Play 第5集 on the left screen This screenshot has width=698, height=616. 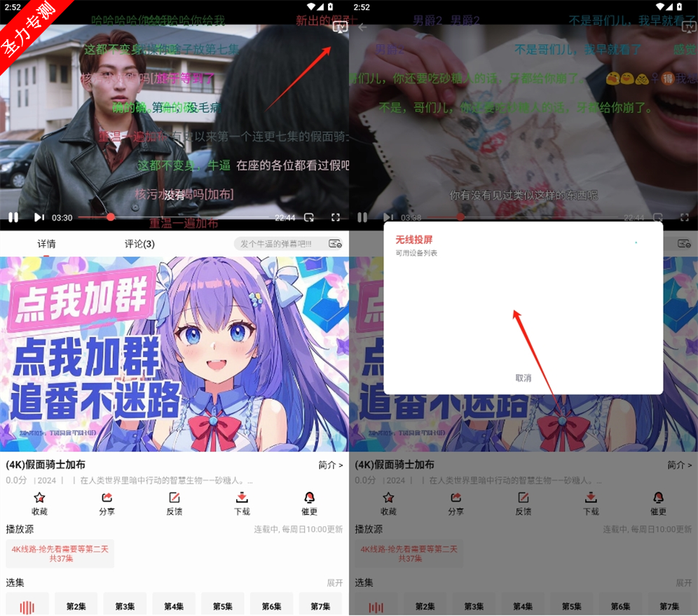(223, 604)
